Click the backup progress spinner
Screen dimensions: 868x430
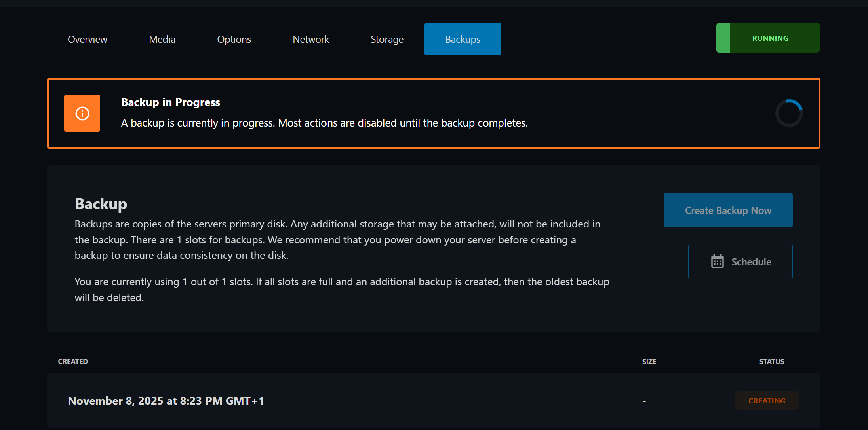(788, 113)
